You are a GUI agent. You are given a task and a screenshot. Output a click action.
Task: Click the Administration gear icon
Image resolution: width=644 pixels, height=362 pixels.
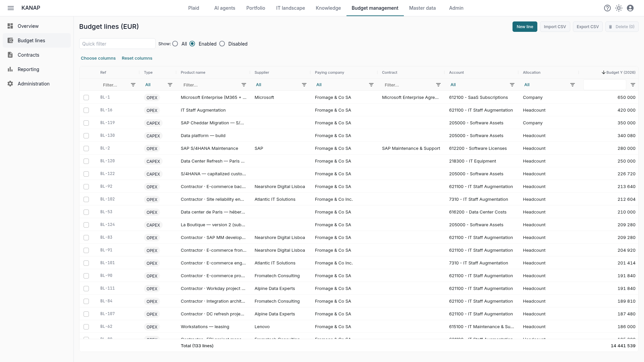[x=10, y=84]
